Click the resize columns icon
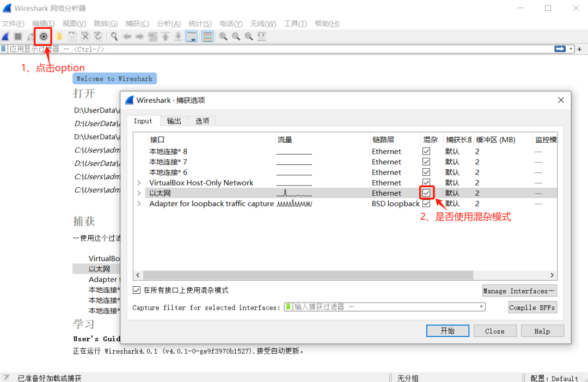Screen dimensions: 588x382 [x=262, y=36]
